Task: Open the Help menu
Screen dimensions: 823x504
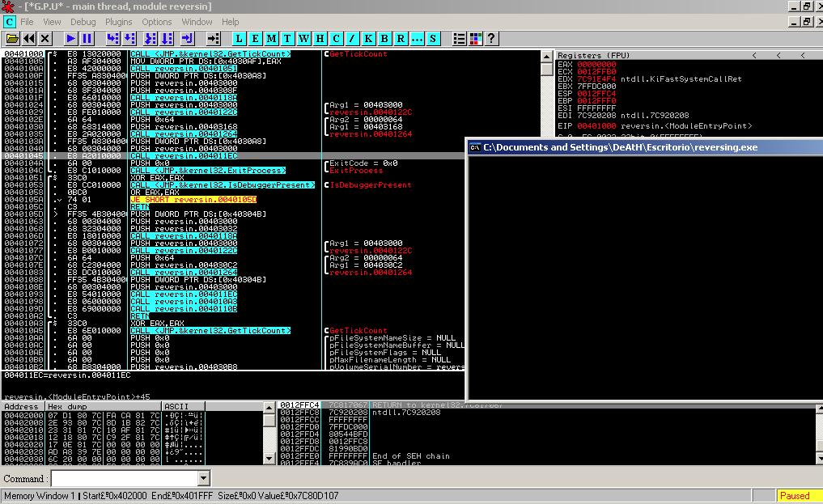Action: pyautogui.click(x=230, y=22)
